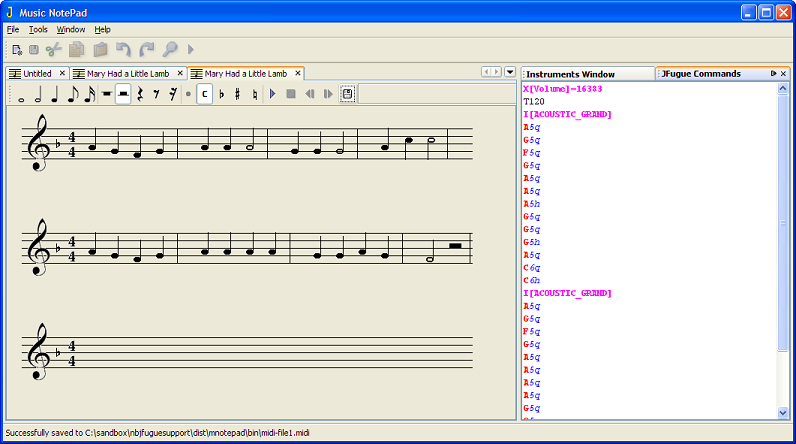The width and height of the screenshot is (796, 444).
Task: Select the quarter rest tool
Action: point(140,94)
